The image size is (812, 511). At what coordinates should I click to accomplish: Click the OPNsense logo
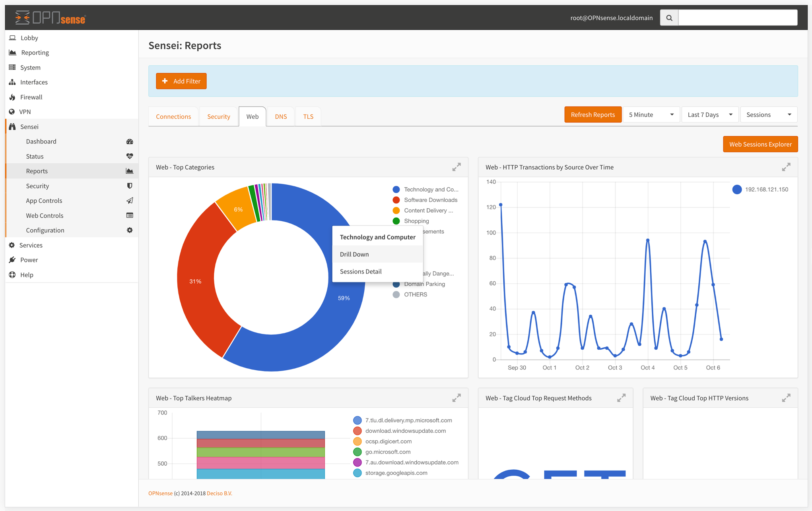[x=51, y=17]
